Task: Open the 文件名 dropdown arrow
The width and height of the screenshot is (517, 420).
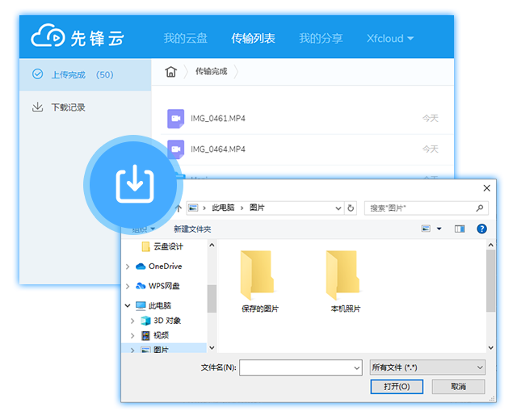Action: click(357, 368)
